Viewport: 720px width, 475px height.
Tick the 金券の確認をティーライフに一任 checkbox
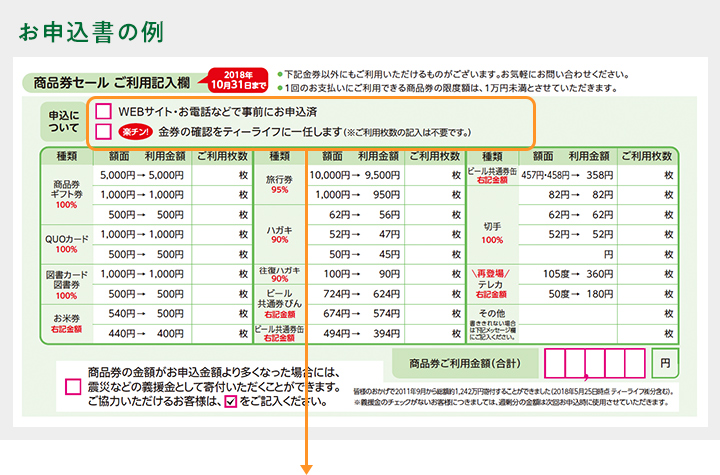pyautogui.click(x=103, y=131)
